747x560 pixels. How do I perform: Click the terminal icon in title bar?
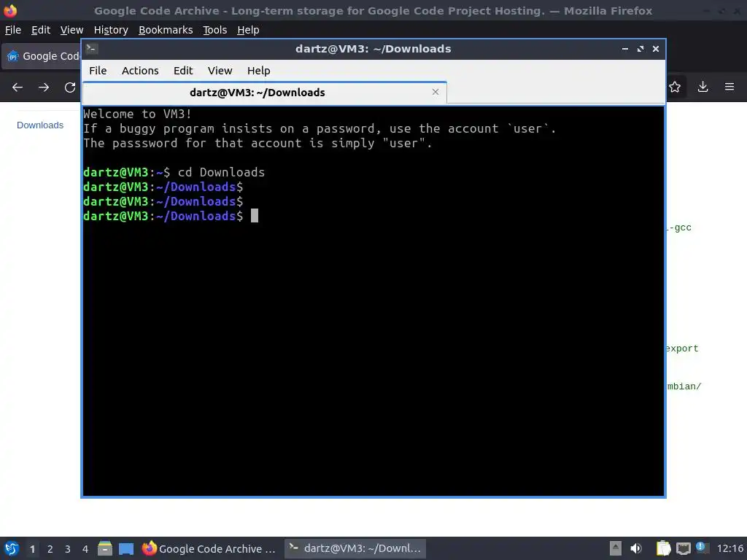point(91,48)
